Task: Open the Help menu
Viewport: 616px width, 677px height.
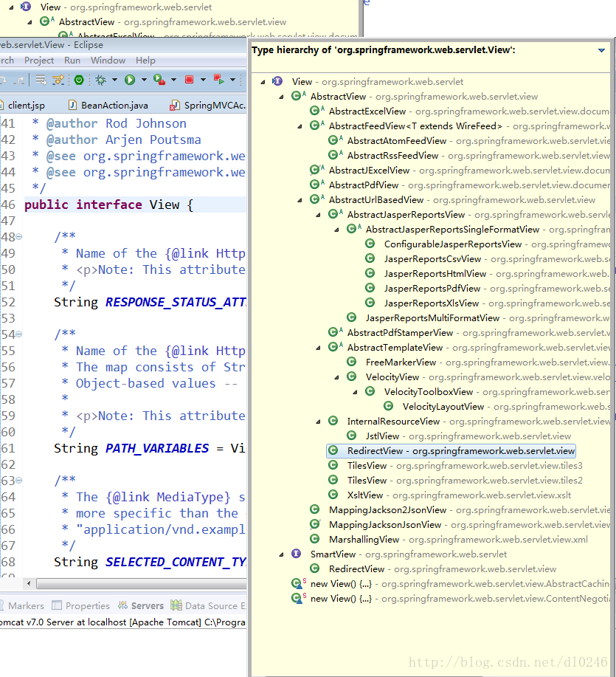Action: point(145,61)
